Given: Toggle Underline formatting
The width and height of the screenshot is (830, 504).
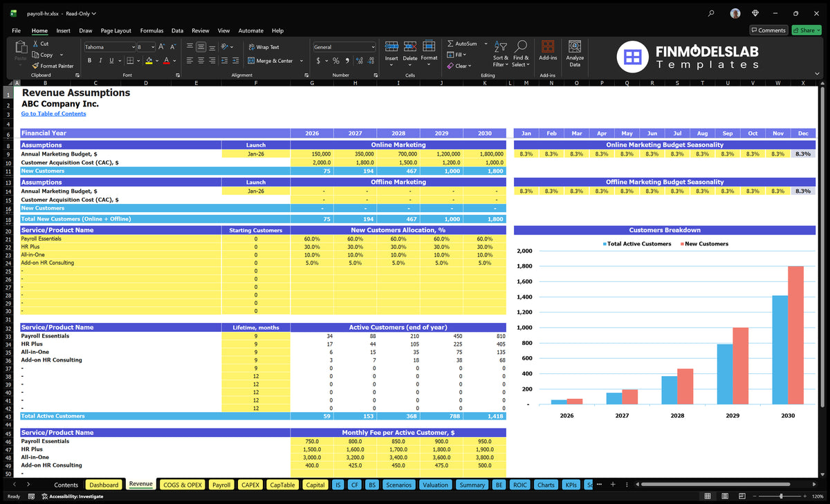Looking at the screenshot, I should [111, 61].
